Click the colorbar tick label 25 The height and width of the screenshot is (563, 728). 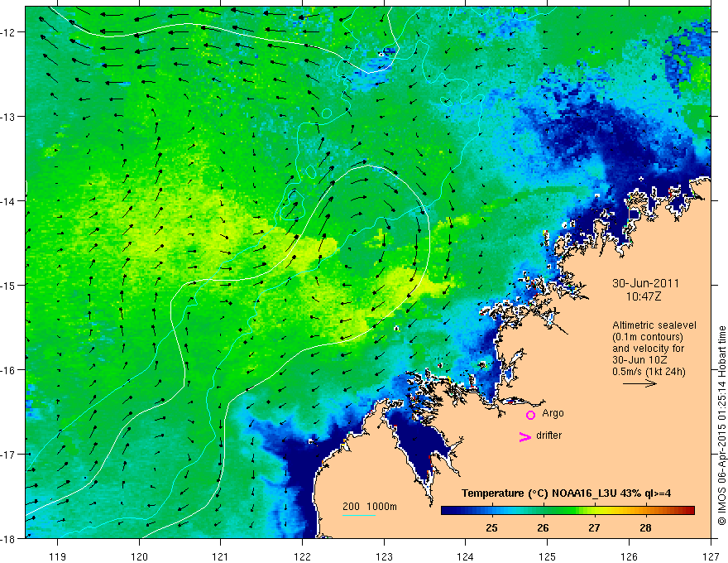(491, 527)
